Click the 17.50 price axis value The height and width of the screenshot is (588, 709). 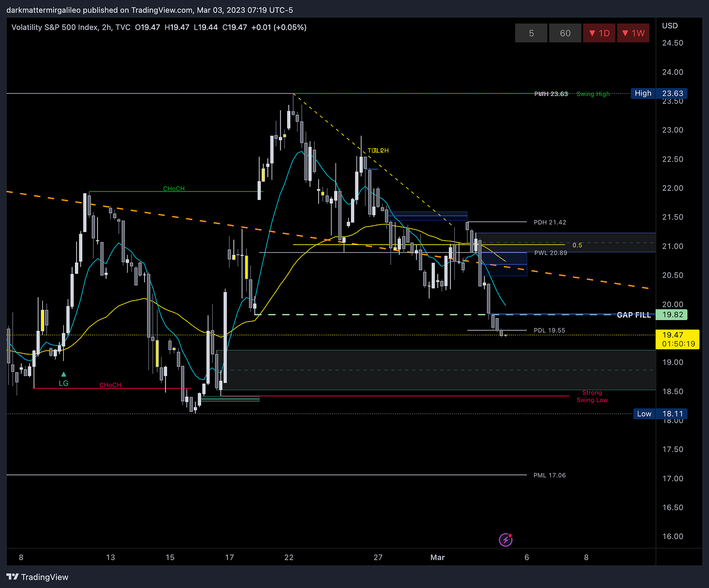[672, 449]
